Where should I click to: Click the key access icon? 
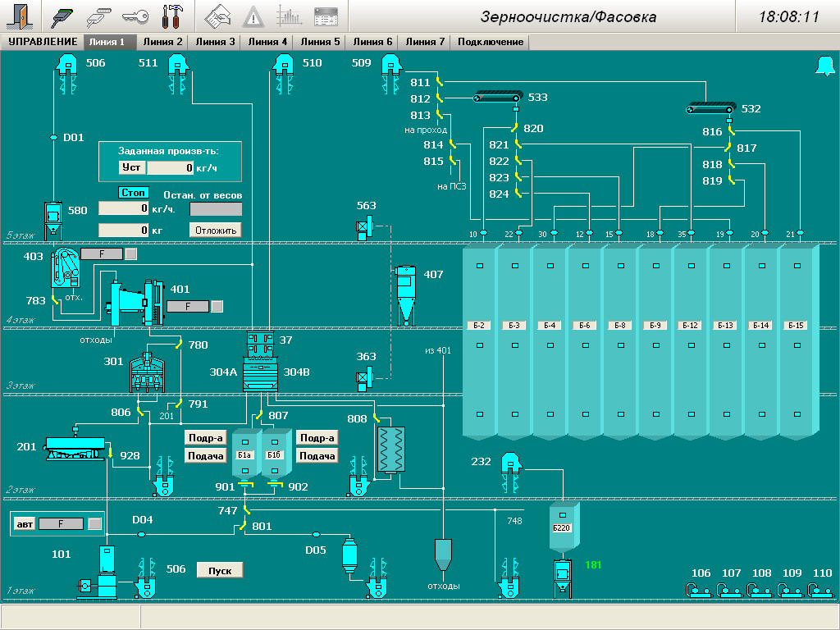[x=135, y=16]
